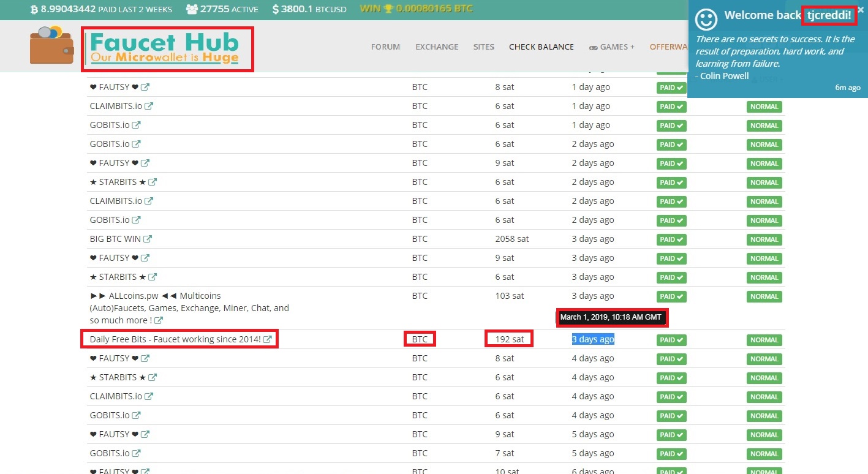Open the FORUM menu item
The width and height of the screenshot is (868, 474).
(385, 47)
